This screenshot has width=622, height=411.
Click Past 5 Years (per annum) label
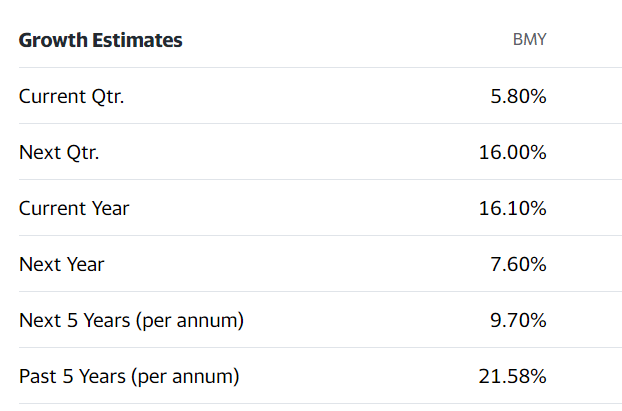(129, 376)
